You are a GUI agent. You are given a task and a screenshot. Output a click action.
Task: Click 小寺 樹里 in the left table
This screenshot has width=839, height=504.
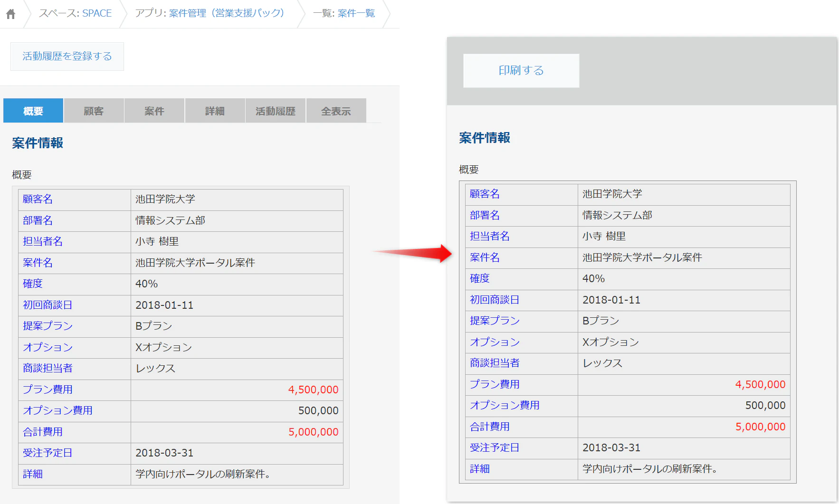[157, 241]
